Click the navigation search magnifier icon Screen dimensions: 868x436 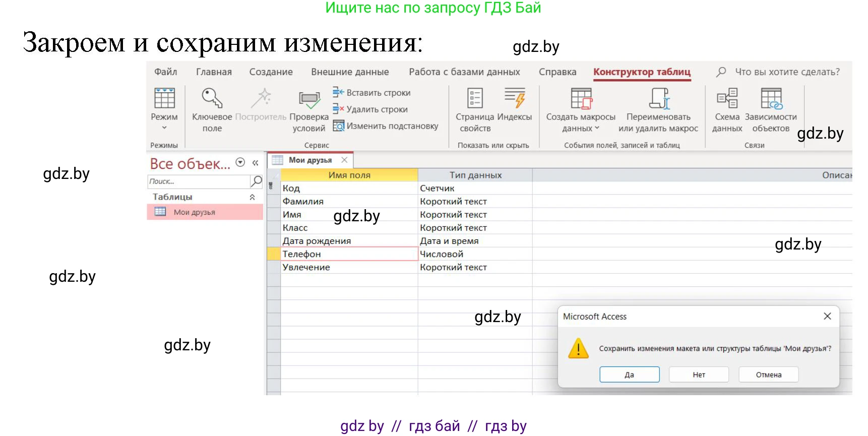257,181
